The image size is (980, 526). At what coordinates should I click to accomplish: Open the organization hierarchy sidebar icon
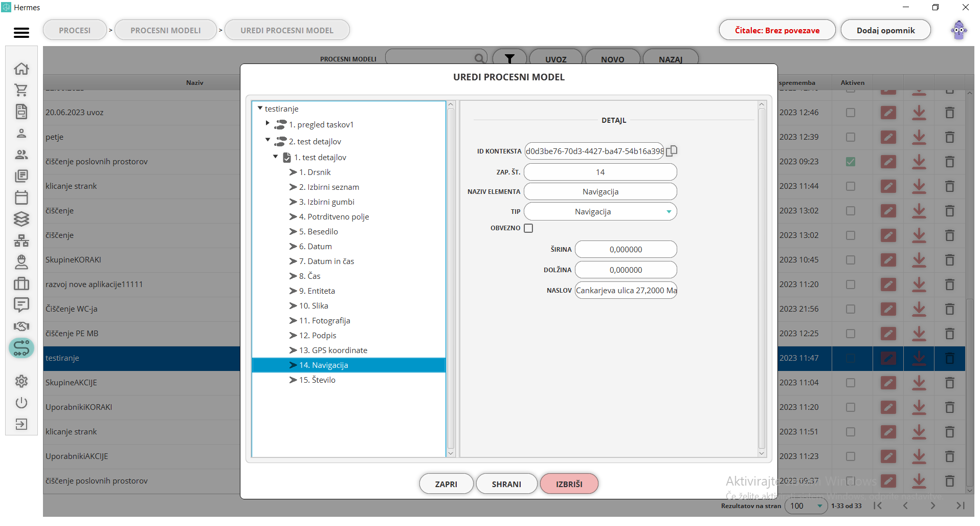[x=21, y=240]
